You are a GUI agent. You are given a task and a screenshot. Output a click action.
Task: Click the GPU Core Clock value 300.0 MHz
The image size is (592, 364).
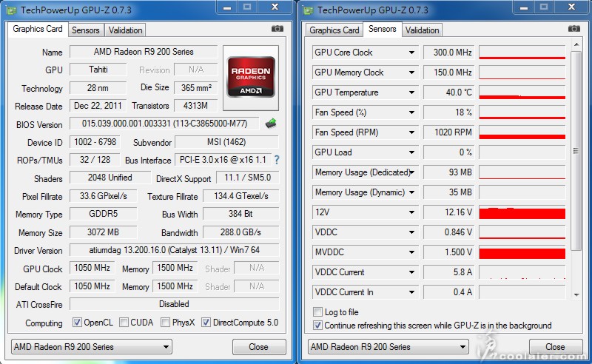pyautogui.click(x=448, y=53)
